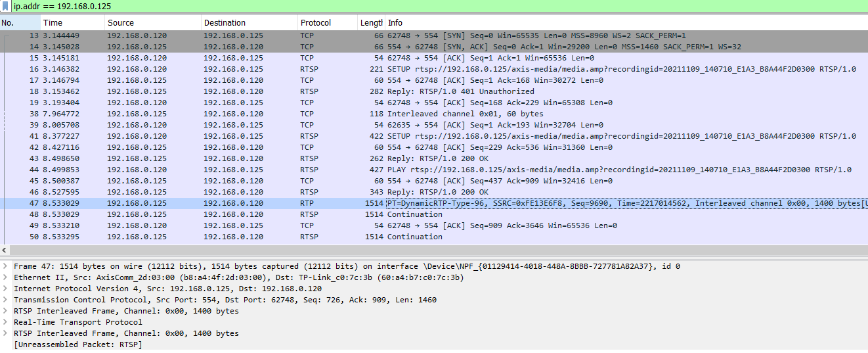Select packet 42 ACK row
868x353 pixels.
(434, 147)
